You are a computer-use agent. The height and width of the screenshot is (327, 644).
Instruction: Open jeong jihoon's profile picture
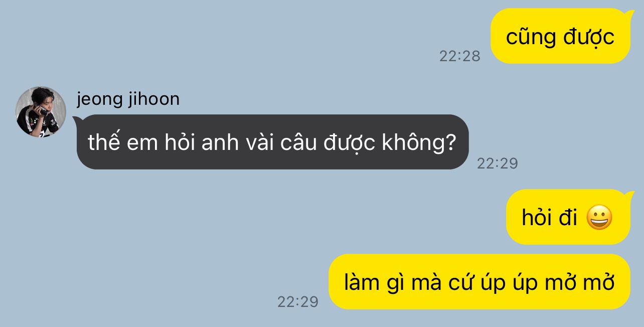(41, 112)
